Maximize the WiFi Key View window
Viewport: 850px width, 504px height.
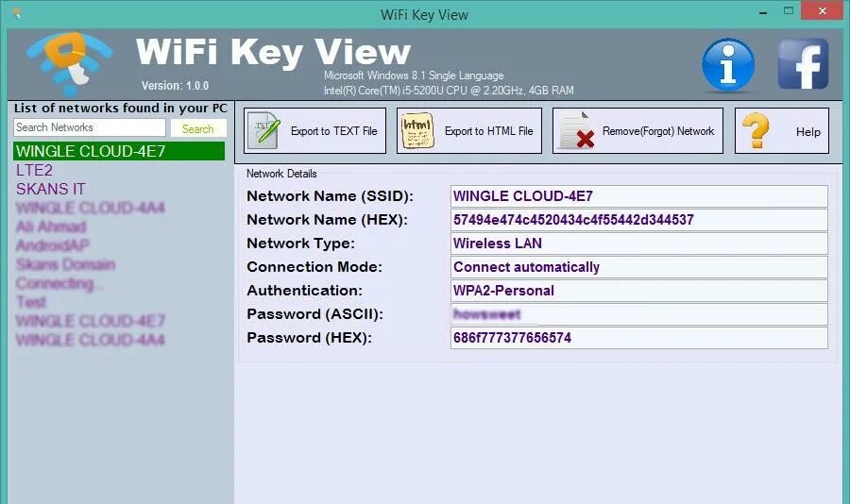[x=789, y=10]
